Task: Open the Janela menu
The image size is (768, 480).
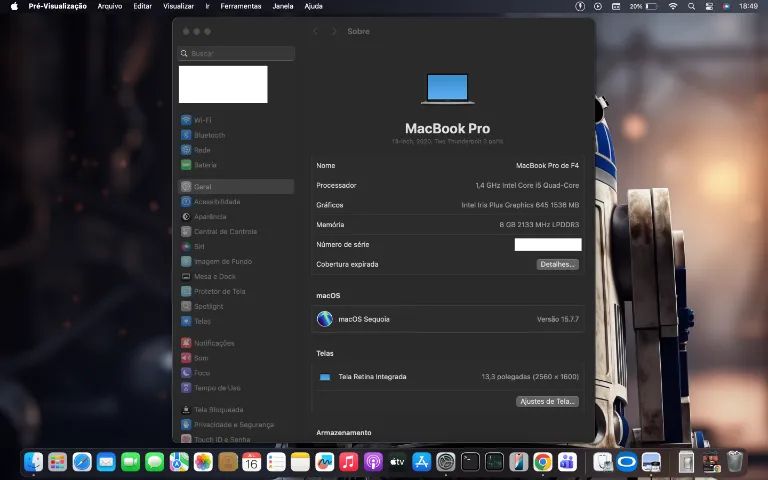Action: point(283,6)
